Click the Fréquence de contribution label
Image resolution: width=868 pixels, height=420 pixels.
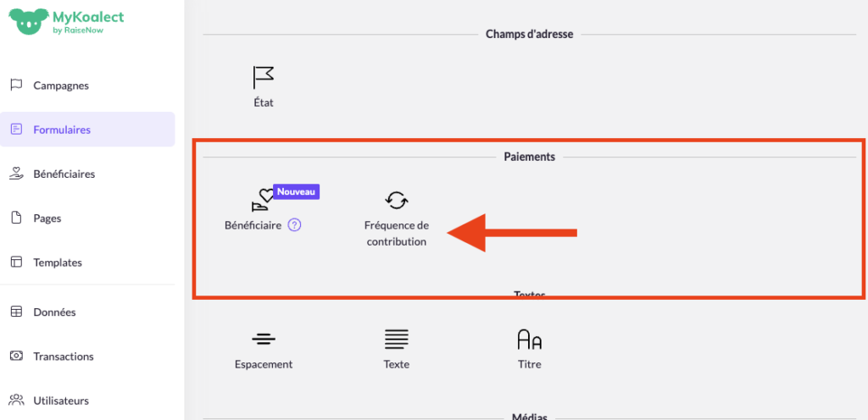pos(396,234)
